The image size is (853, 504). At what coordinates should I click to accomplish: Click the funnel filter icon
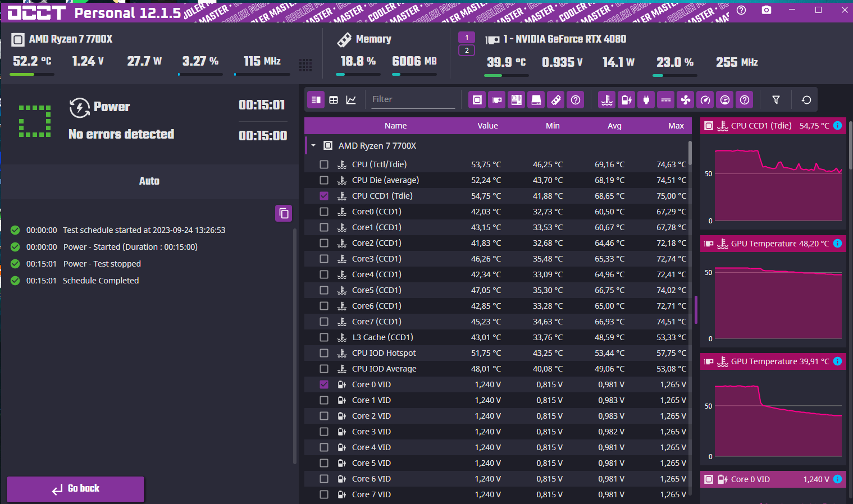pyautogui.click(x=776, y=100)
